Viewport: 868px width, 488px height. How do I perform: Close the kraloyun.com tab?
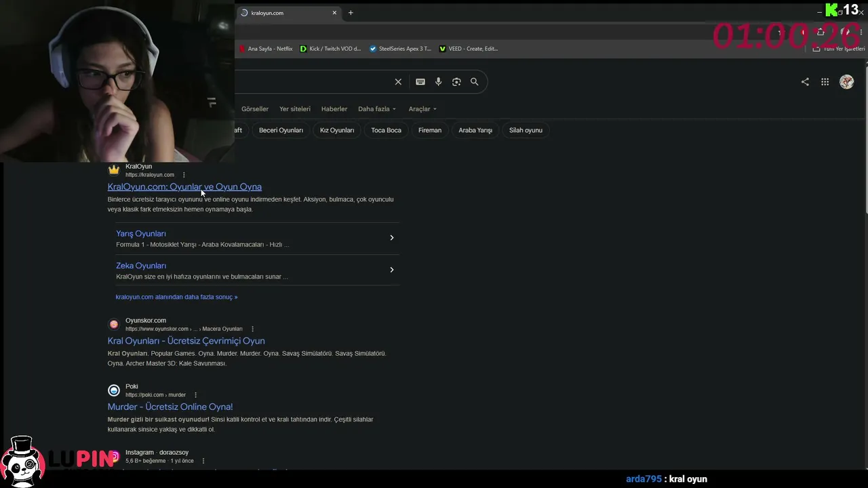click(x=334, y=13)
